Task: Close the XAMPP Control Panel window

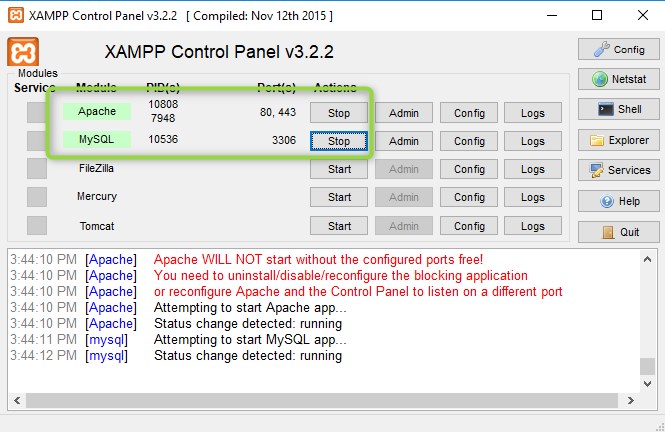Action: coord(643,16)
